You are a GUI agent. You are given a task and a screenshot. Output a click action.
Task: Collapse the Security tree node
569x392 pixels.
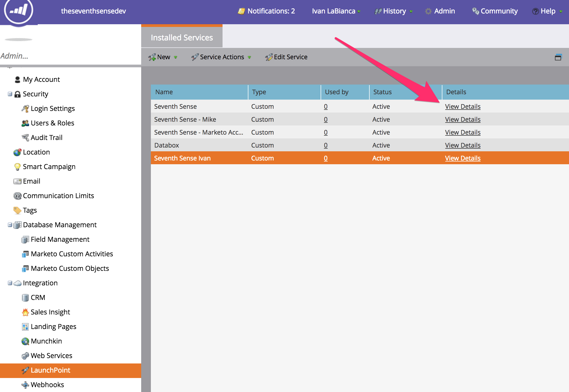click(x=10, y=94)
